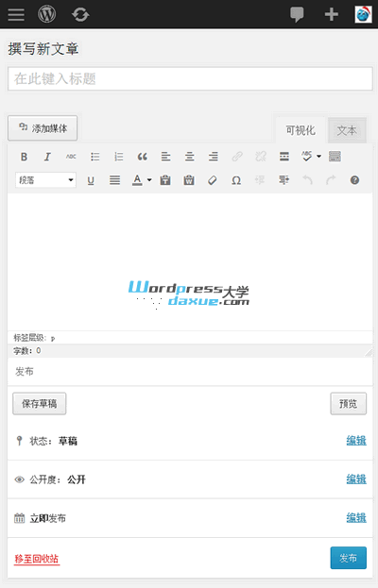Insert a bulleted list
The height and width of the screenshot is (588, 378).
94,157
